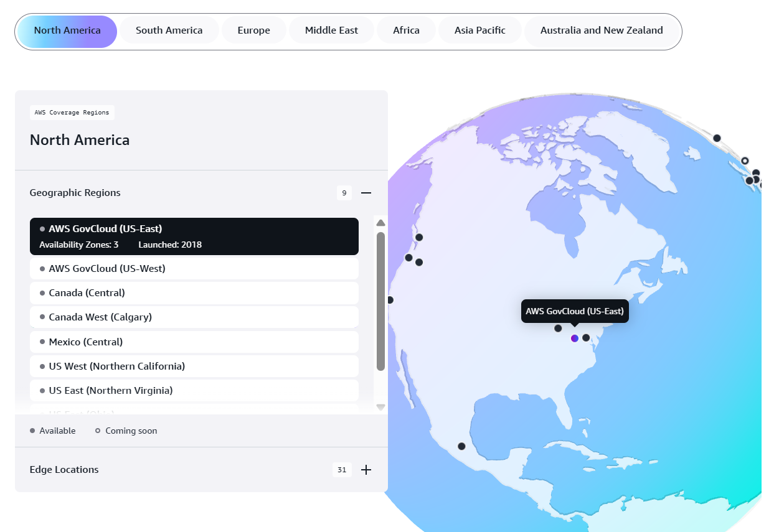This screenshot has width=779, height=532.
Task: Click the region dot in Mexico on globe
Action: click(461, 446)
